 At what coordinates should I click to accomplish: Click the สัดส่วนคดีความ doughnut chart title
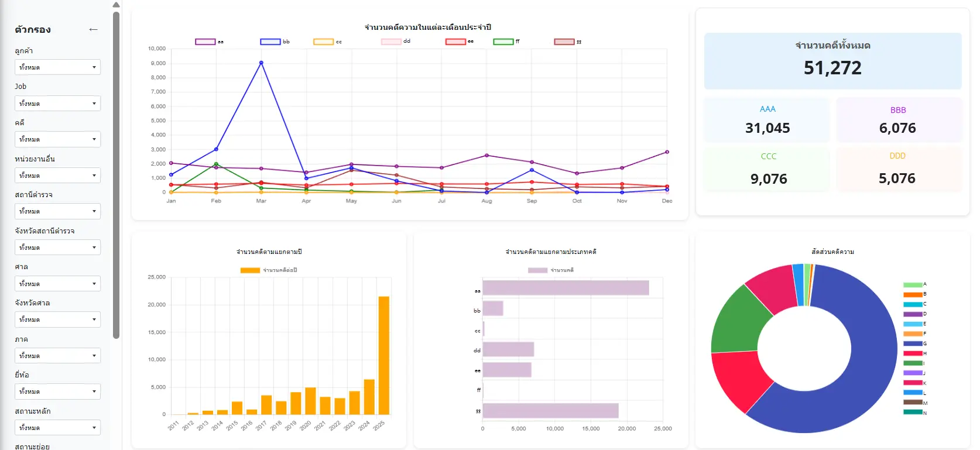coord(832,252)
